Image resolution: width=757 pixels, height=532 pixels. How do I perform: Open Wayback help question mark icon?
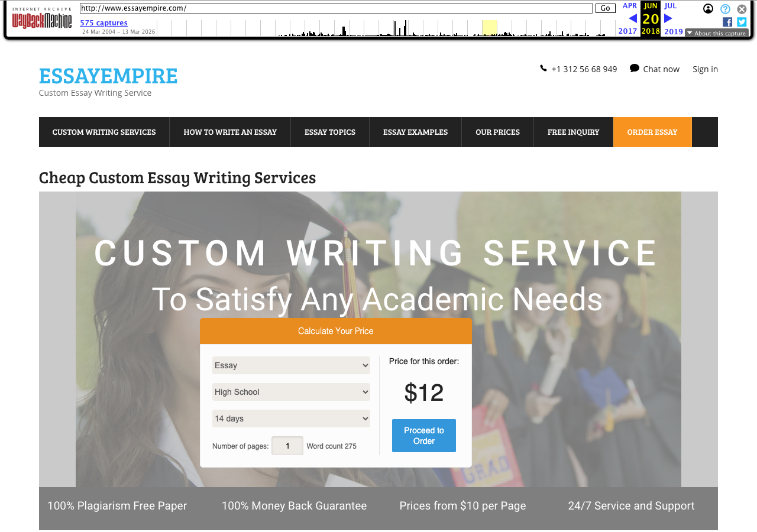tap(725, 9)
